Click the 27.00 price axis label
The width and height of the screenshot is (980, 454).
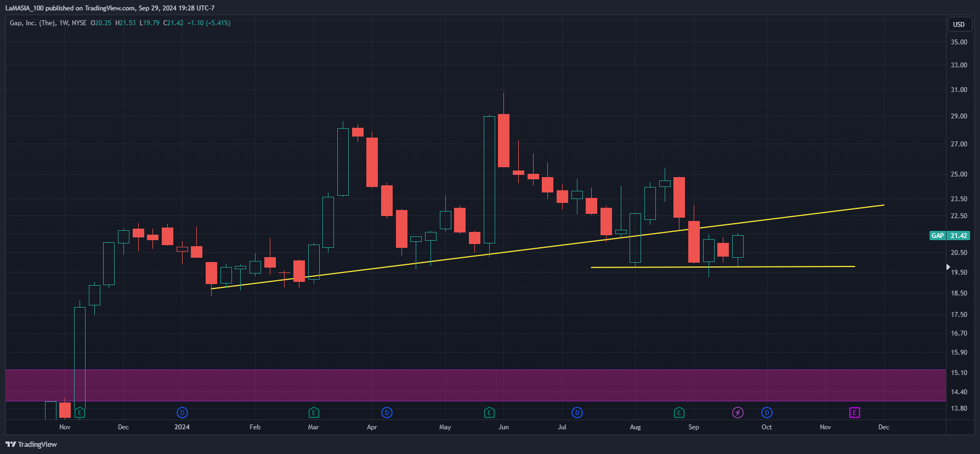click(x=959, y=144)
